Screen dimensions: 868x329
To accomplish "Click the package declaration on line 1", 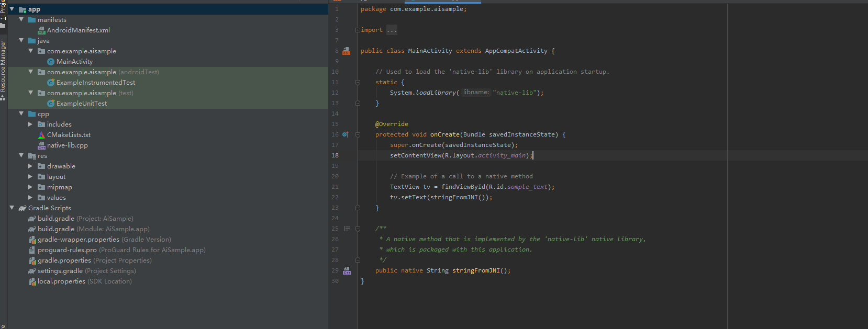I will (414, 9).
